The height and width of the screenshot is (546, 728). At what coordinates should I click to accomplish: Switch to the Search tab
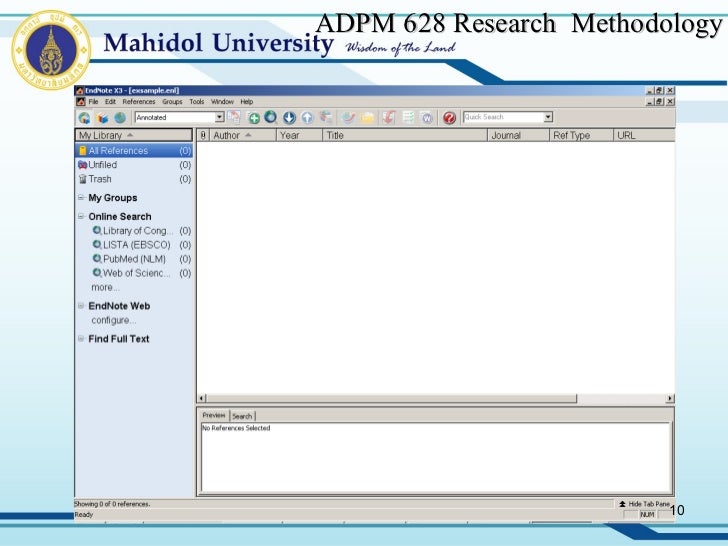click(242, 416)
